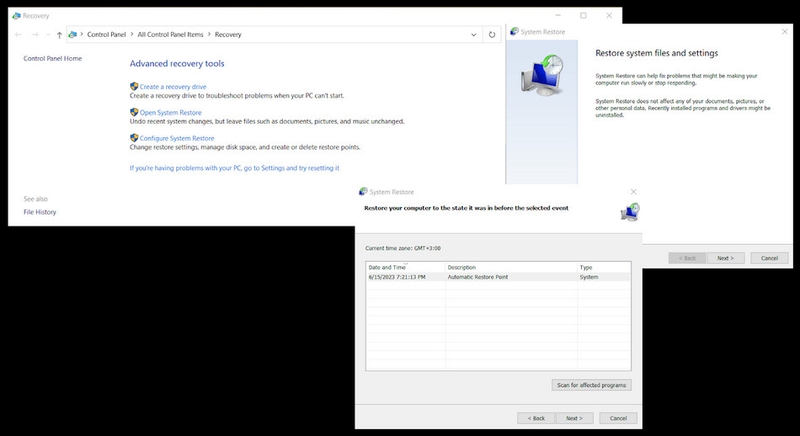Refresh the Recovery address bar
Viewport: 800px width, 436px height.
[492, 35]
